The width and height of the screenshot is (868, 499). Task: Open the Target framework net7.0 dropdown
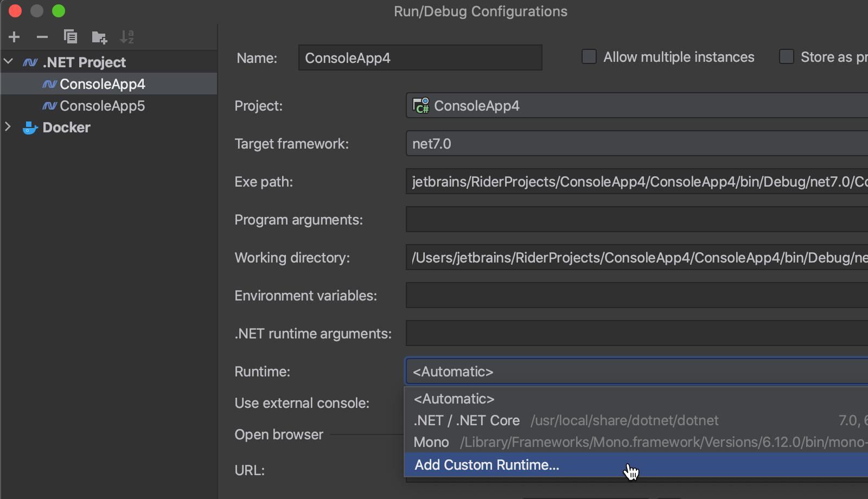click(x=635, y=144)
